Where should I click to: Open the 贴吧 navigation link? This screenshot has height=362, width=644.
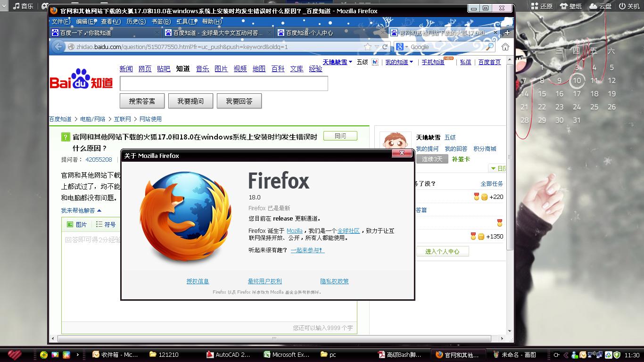point(164,69)
